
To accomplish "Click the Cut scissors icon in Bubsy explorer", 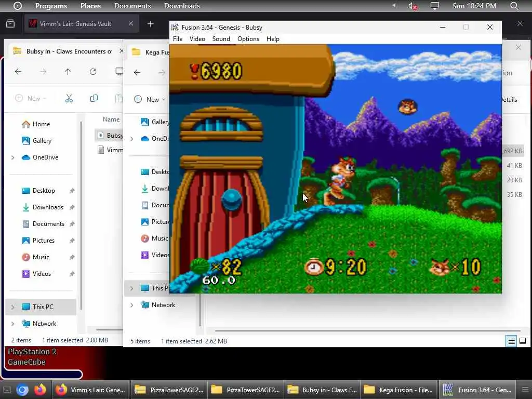I will click(x=69, y=98).
